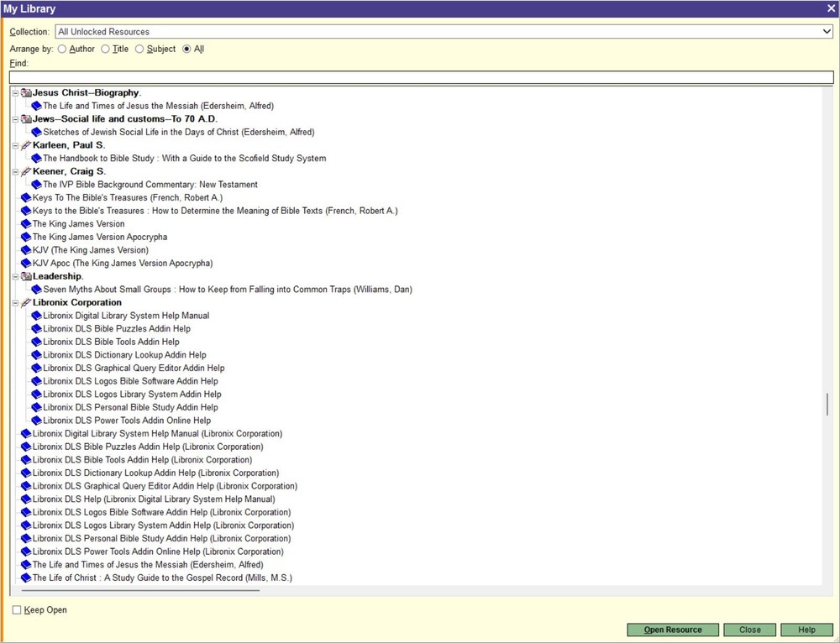840x643 pixels.
Task: Click the book icon next to The Life of Christ
Action: [x=25, y=578]
